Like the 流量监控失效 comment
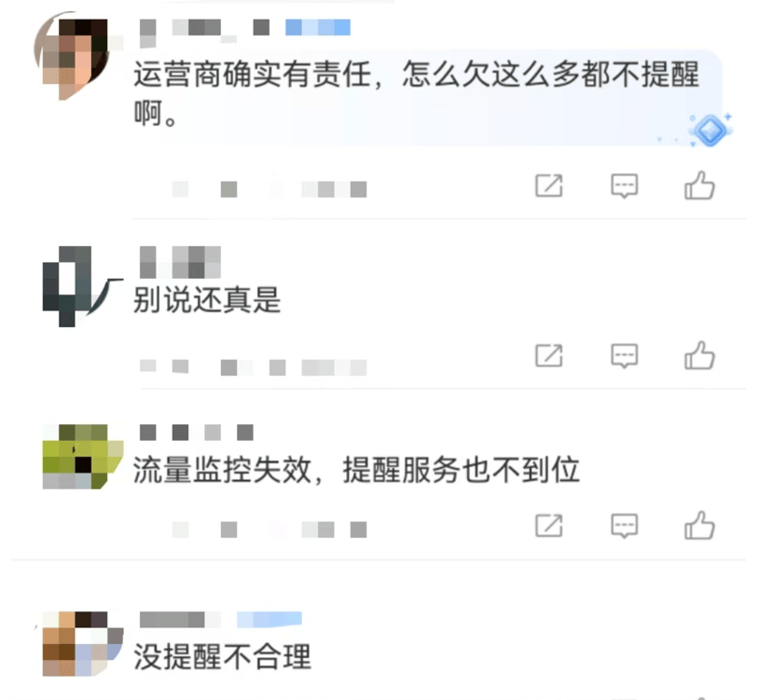The image size is (759, 700). [699, 525]
